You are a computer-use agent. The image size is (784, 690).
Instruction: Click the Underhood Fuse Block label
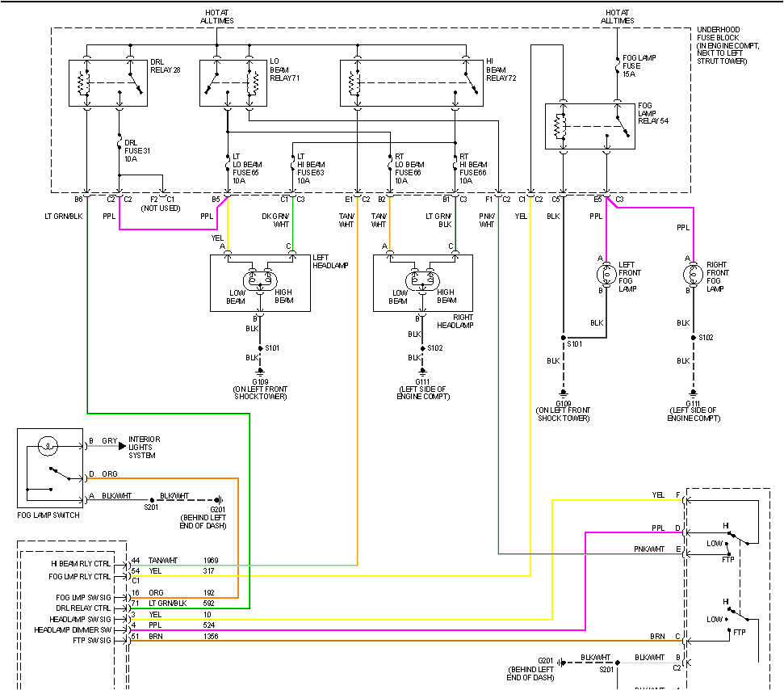tap(729, 47)
